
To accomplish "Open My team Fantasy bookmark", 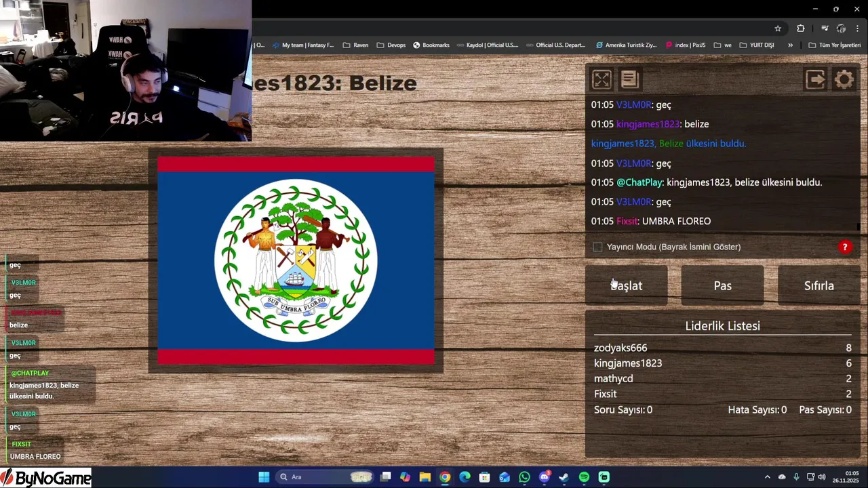I will 303,45.
